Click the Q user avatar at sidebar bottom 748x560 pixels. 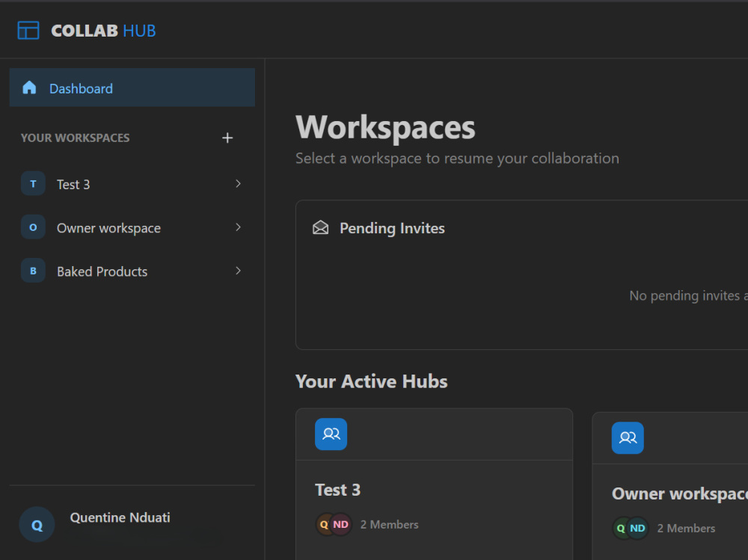point(37,525)
